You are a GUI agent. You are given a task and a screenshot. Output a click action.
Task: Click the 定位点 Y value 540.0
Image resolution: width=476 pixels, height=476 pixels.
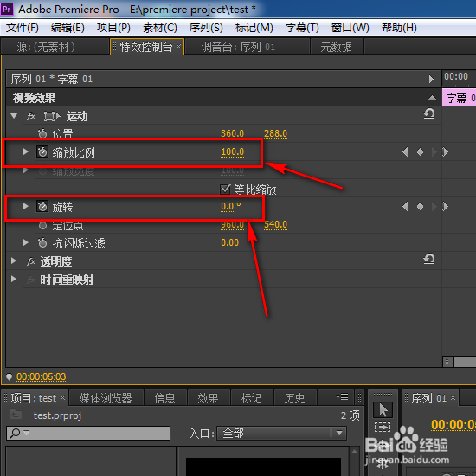point(275,224)
